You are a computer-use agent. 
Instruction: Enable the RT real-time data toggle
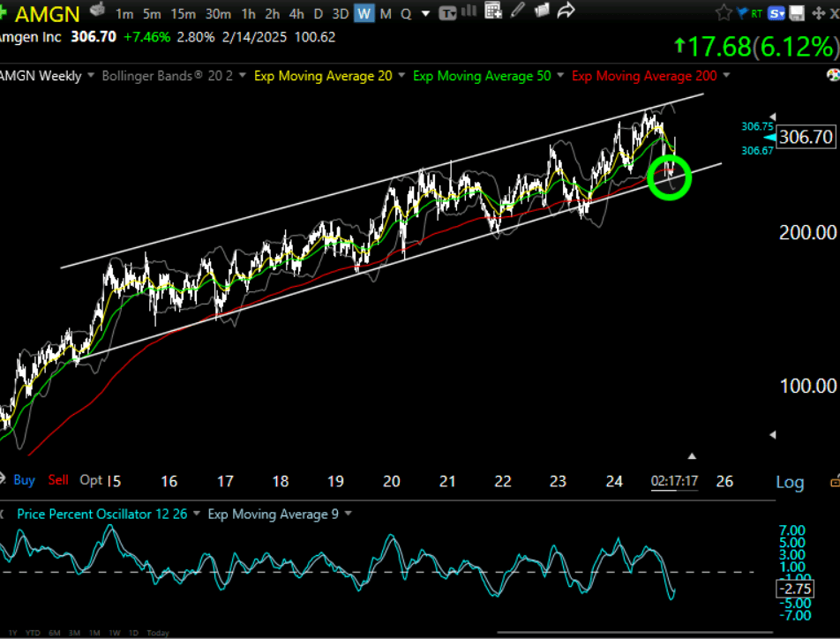(x=757, y=12)
